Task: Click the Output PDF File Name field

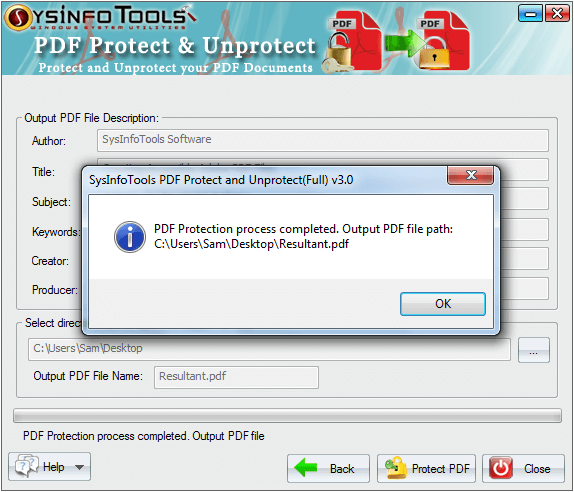Action: click(236, 377)
